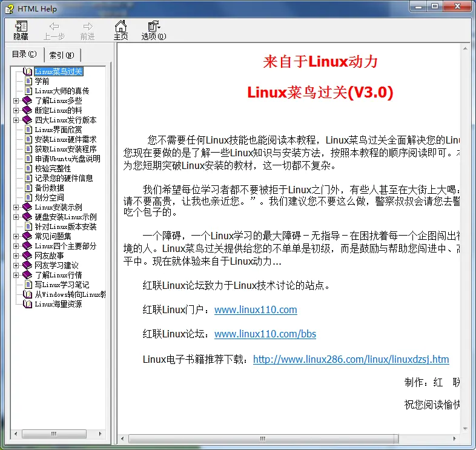Viewport: 476px width, 450px height.
Task: Click the page icon beside 校验完整性
Action: pyautogui.click(x=28, y=168)
